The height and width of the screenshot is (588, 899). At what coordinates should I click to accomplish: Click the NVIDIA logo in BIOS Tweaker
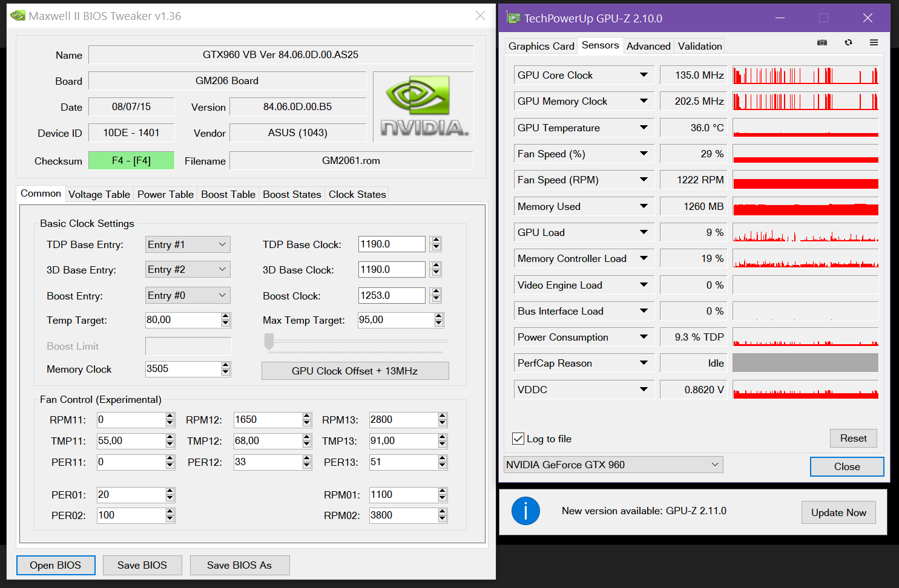pyautogui.click(x=424, y=106)
